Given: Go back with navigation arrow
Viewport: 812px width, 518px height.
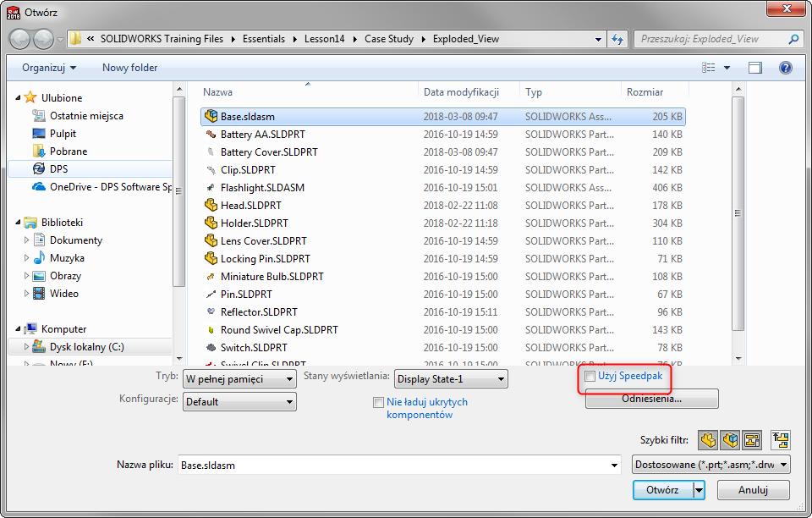Looking at the screenshot, I should tap(20, 40).
